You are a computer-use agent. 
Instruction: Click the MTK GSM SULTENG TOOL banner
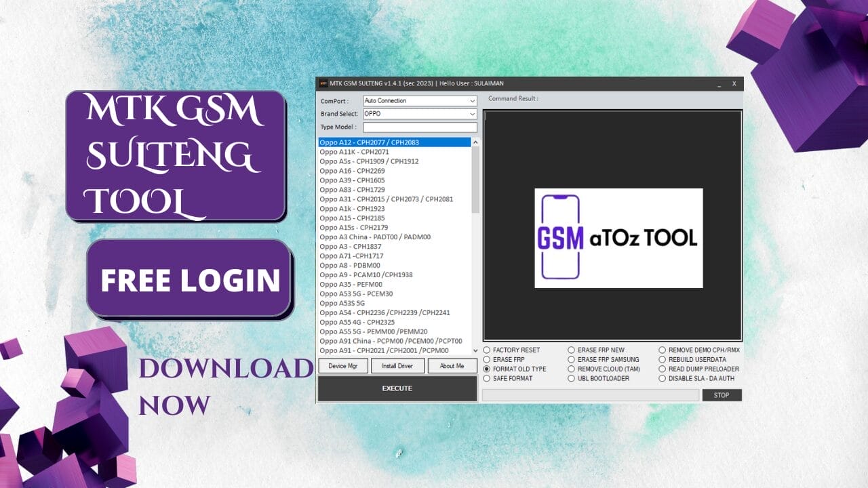175,156
